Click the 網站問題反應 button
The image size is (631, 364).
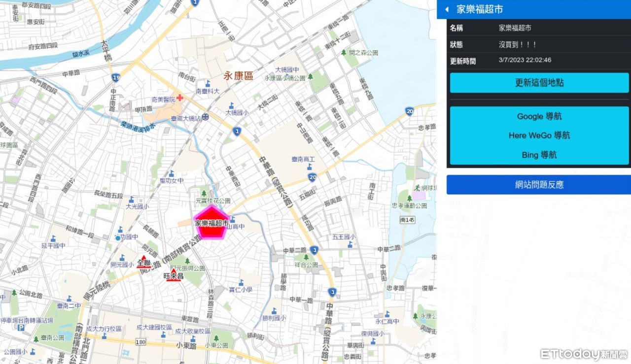click(539, 185)
